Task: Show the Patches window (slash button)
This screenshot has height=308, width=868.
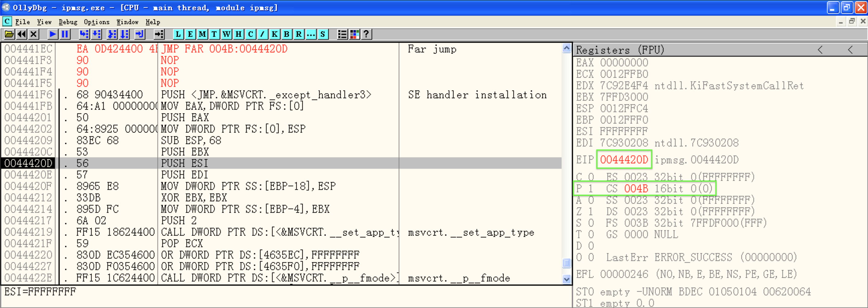Action: (262, 34)
